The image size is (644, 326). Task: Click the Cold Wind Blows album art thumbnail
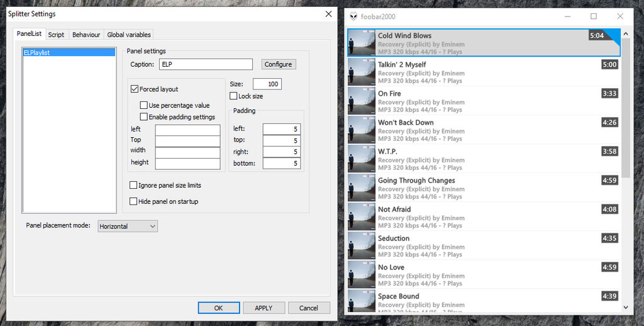(362, 42)
